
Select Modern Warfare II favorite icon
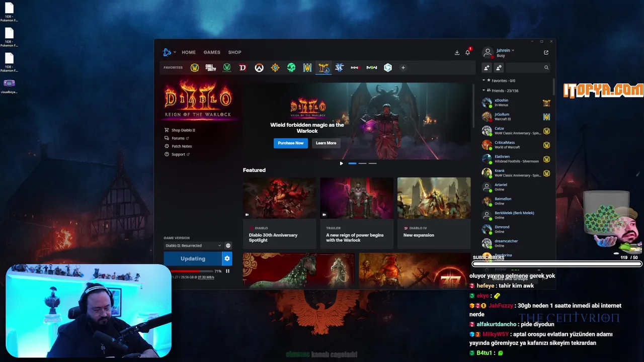pos(372,67)
